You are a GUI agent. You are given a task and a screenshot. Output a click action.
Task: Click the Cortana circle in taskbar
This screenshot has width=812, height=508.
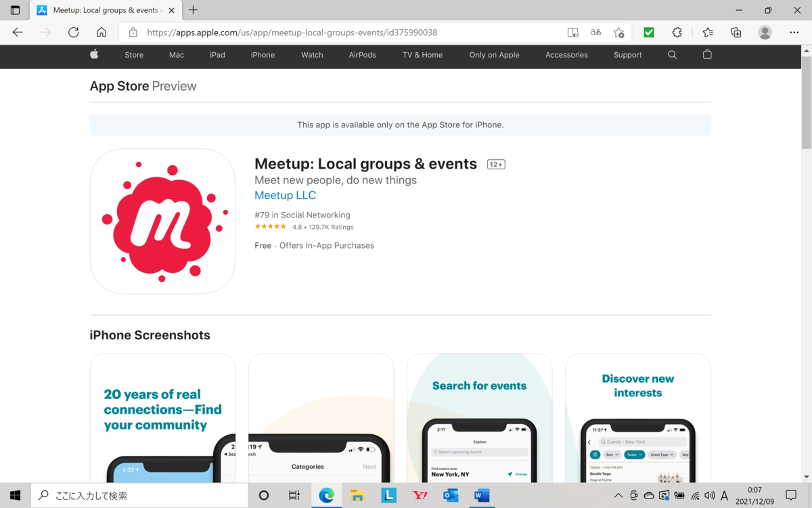264,496
